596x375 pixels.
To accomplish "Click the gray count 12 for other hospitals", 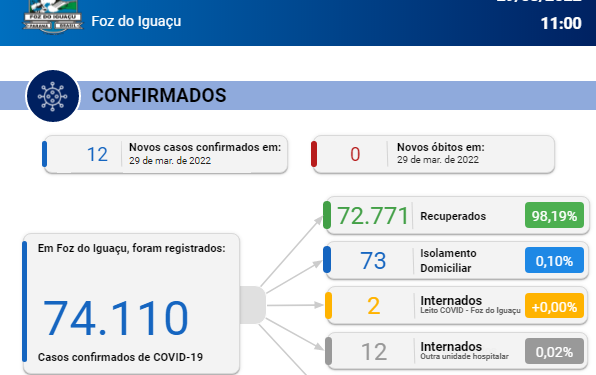I will pos(374,352).
